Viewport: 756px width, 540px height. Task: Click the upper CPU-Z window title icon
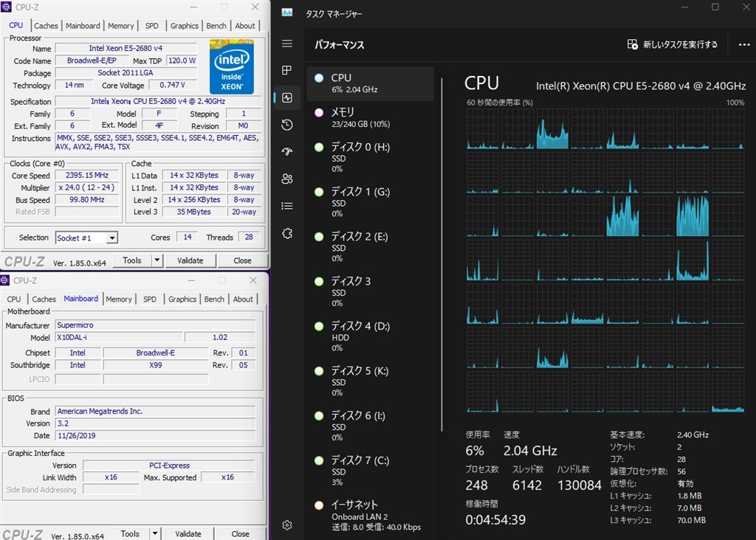tap(6, 7)
